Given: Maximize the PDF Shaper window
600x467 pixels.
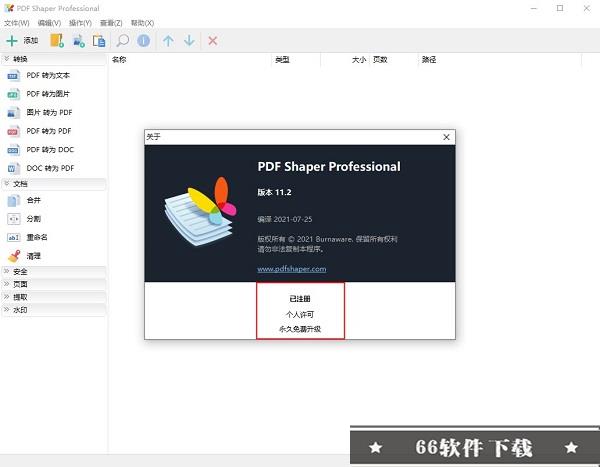Looking at the screenshot, I should point(560,8).
